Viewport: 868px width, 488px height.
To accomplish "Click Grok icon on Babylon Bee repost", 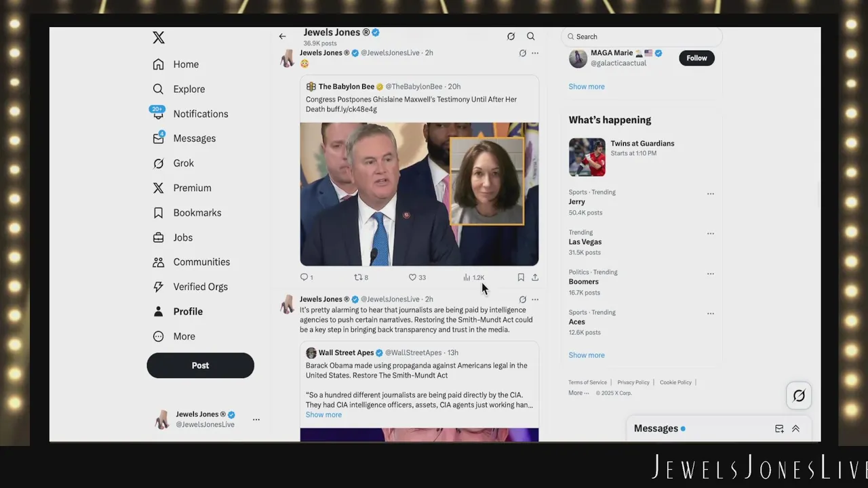I will pyautogui.click(x=522, y=53).
